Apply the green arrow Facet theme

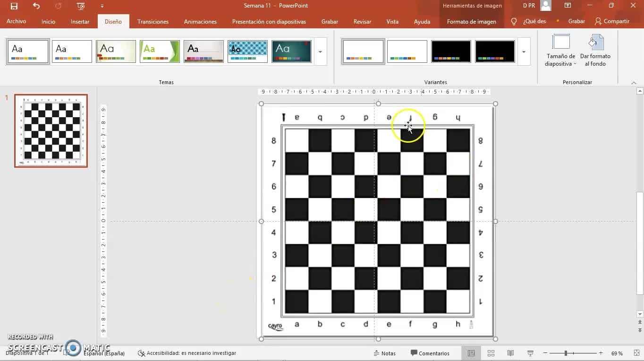click(x=160, y=52)
